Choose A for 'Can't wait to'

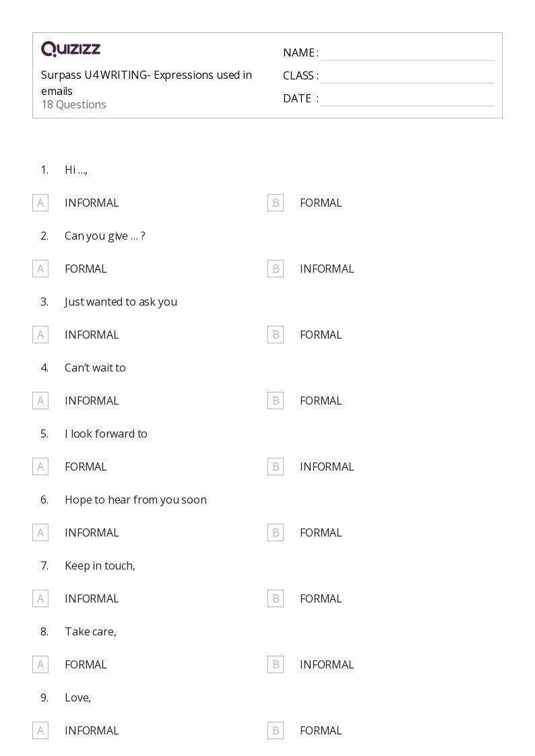click(x=40, y=401)
